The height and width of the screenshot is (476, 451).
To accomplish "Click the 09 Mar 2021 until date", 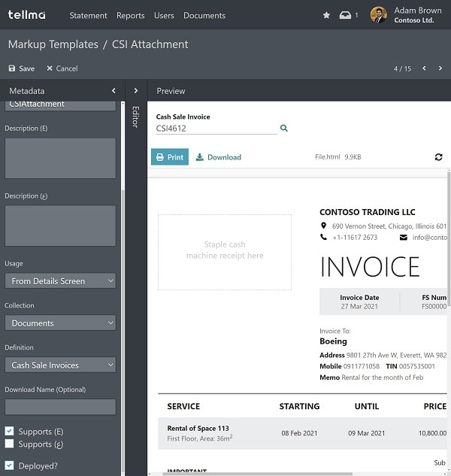I will pyautogui.click(x=366, y=433).
